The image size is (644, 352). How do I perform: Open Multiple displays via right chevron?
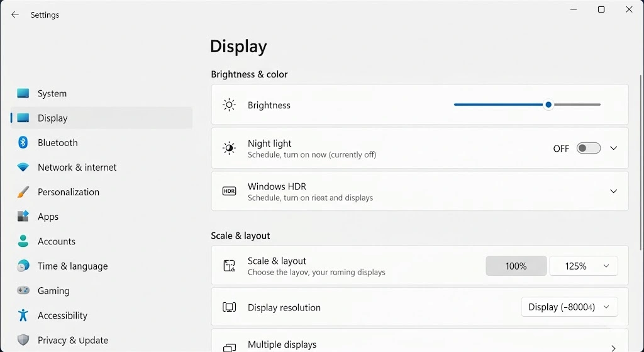[x=614, y=348]
